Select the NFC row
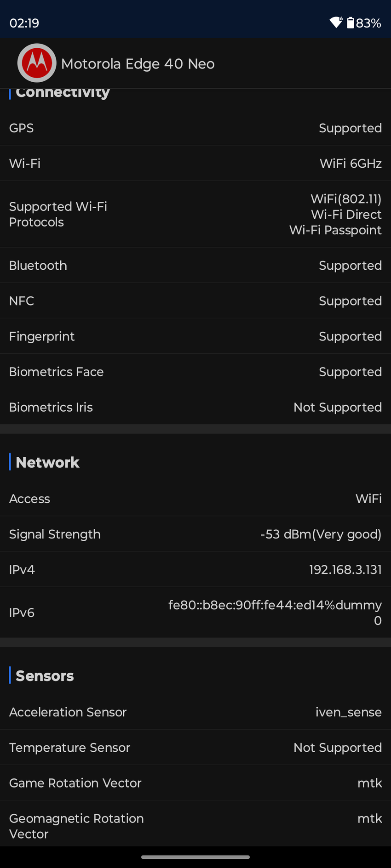This screenshot has width=391, height=868. point(195,301)
